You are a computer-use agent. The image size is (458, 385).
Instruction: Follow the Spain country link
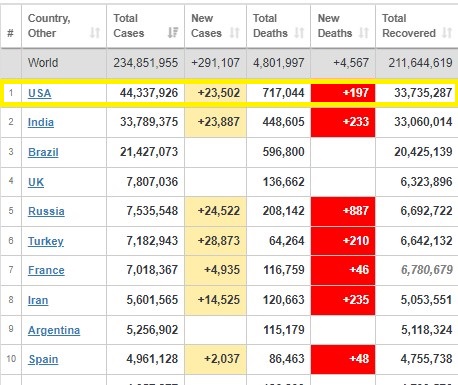(x=43, y=359)
